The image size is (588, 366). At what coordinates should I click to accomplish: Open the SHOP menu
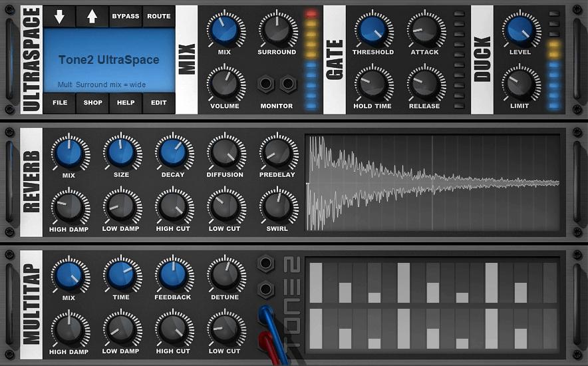pos(92,103)
